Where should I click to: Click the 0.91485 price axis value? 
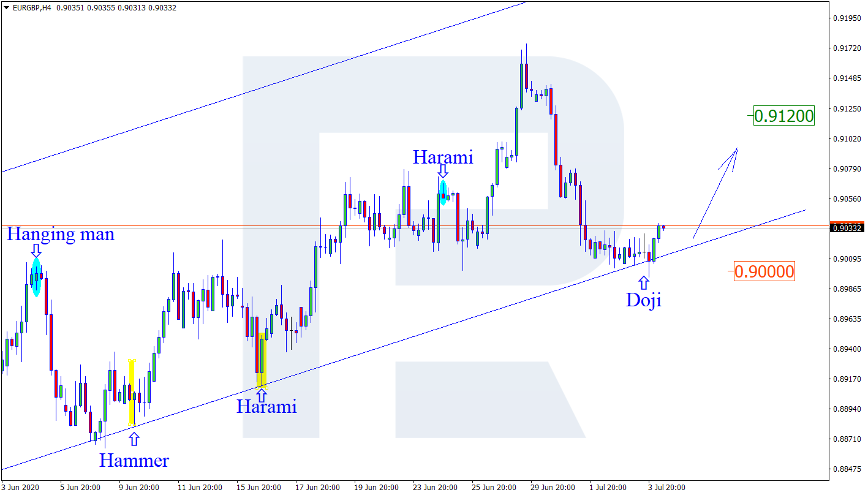[x=848, y=78]
